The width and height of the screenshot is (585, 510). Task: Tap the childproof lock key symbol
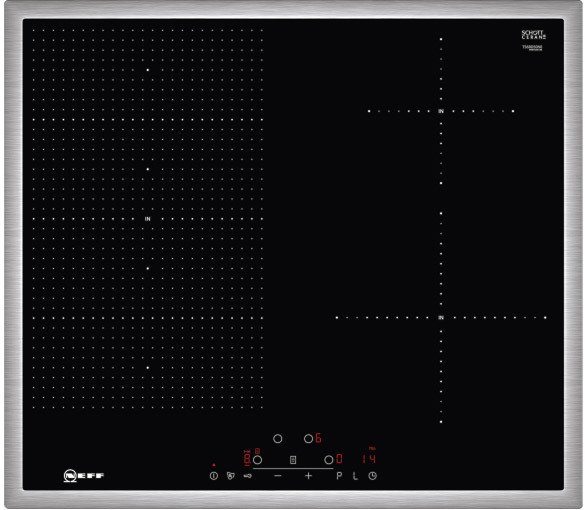coord(248,476)
